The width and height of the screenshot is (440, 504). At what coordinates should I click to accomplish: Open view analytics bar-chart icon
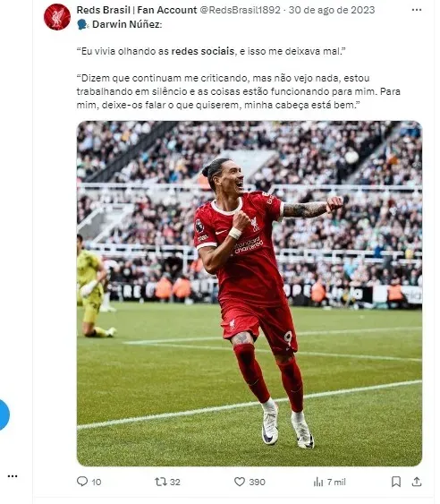(318, 482)
